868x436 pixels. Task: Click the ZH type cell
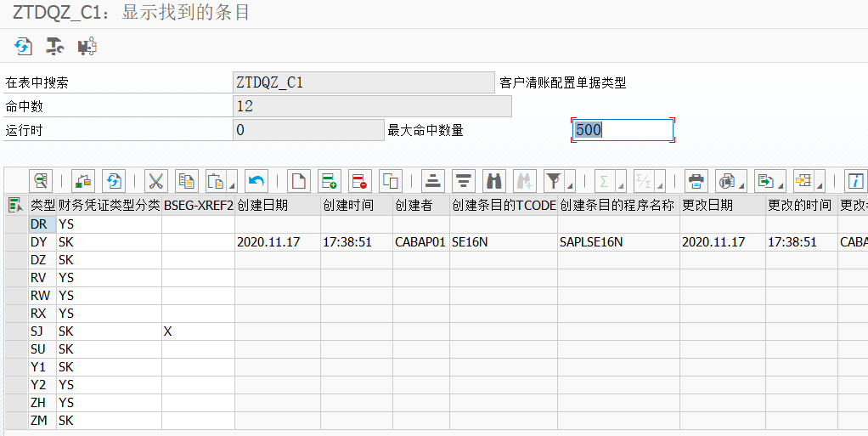[42, 403]
